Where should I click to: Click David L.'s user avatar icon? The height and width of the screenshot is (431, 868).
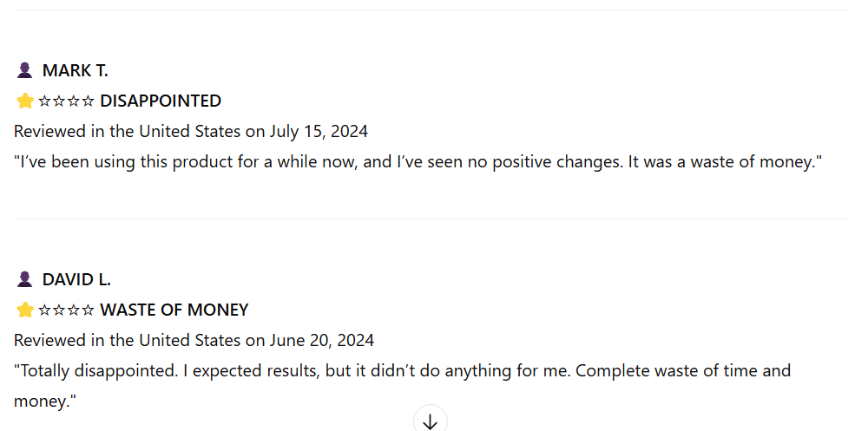[x=24, y=279]
